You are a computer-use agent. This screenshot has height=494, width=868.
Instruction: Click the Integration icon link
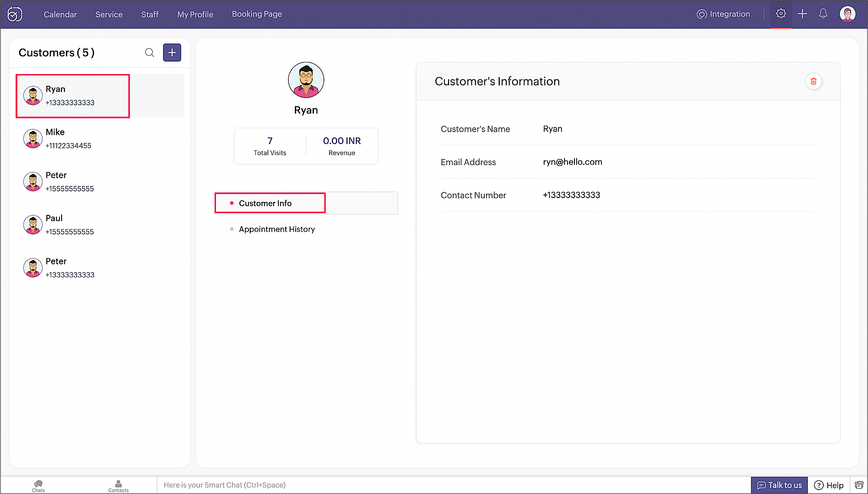click(723, 14)
